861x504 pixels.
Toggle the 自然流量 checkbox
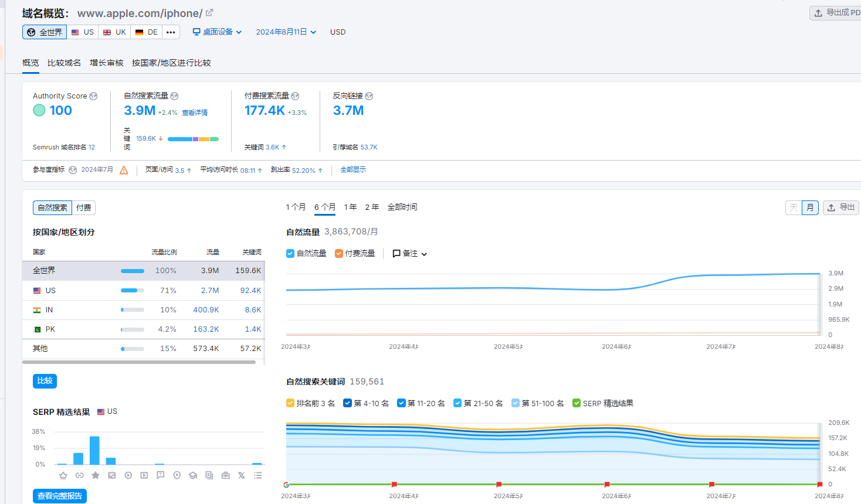coord(290,254)
